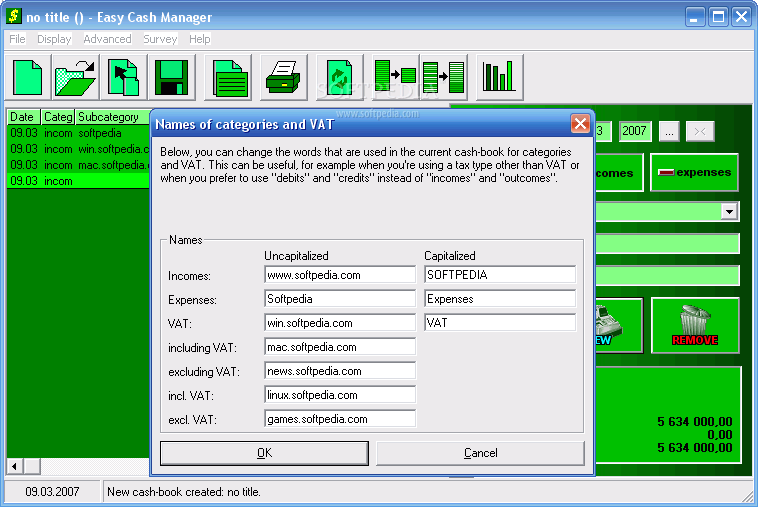Open the Help menu

click(x=200, y=39)
